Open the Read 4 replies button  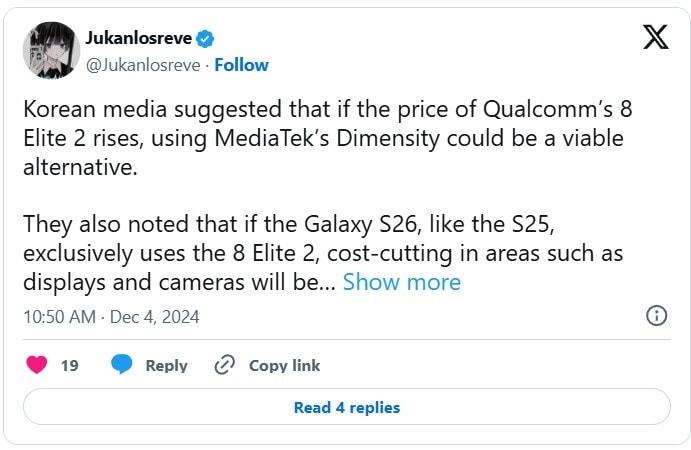click(x=346, y=407)
